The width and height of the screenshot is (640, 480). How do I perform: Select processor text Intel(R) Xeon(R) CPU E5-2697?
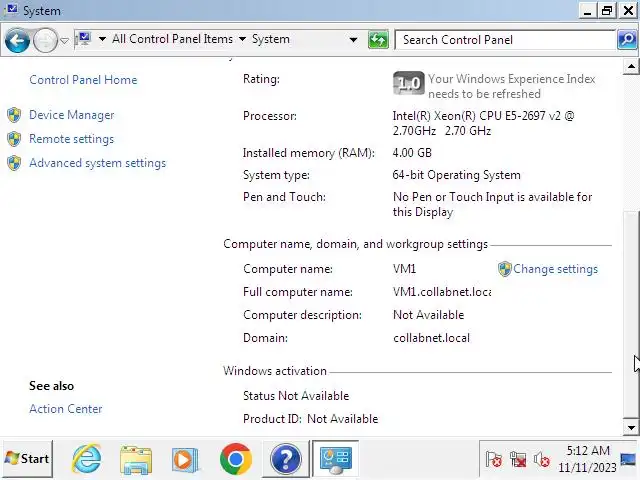point(483,123)
